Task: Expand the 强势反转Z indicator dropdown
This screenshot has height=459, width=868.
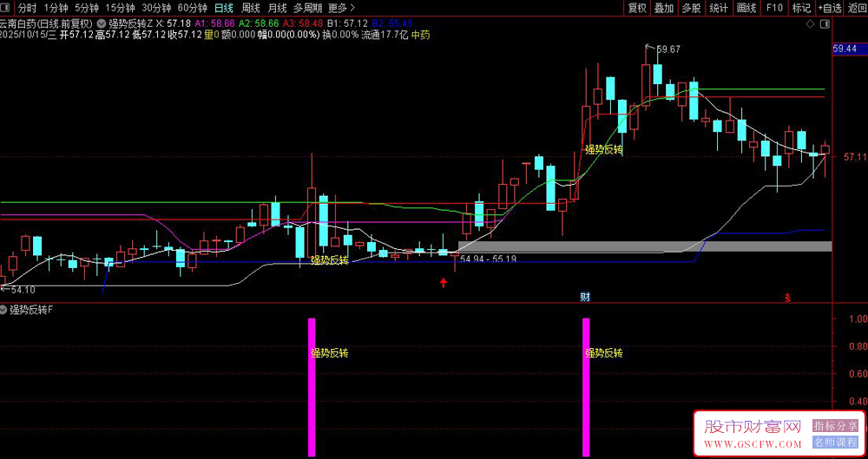Action: pyautogui.click(x=102, y=23)
